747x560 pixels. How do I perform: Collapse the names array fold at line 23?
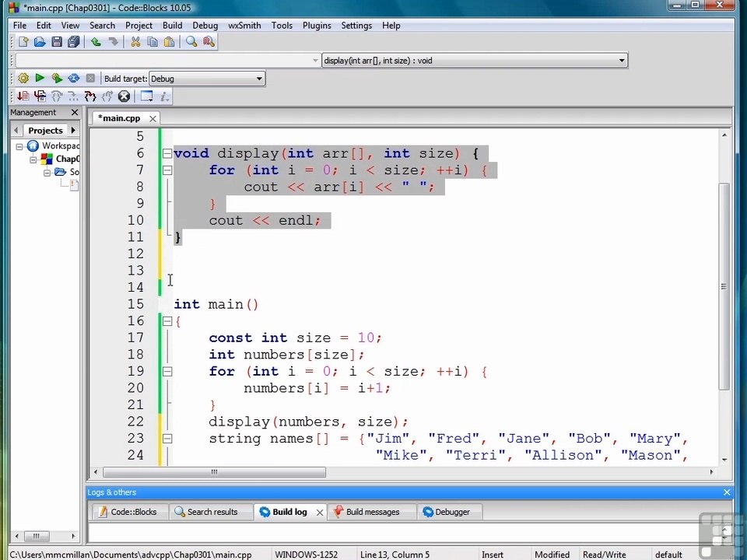(167, 439)
